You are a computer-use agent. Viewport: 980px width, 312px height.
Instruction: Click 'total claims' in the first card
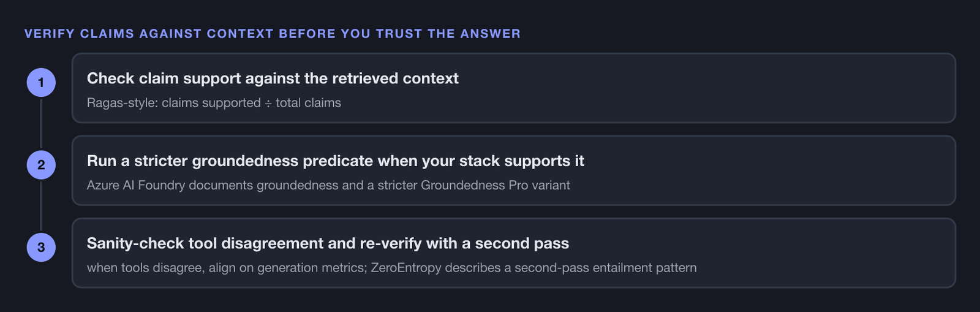[308, 103]
